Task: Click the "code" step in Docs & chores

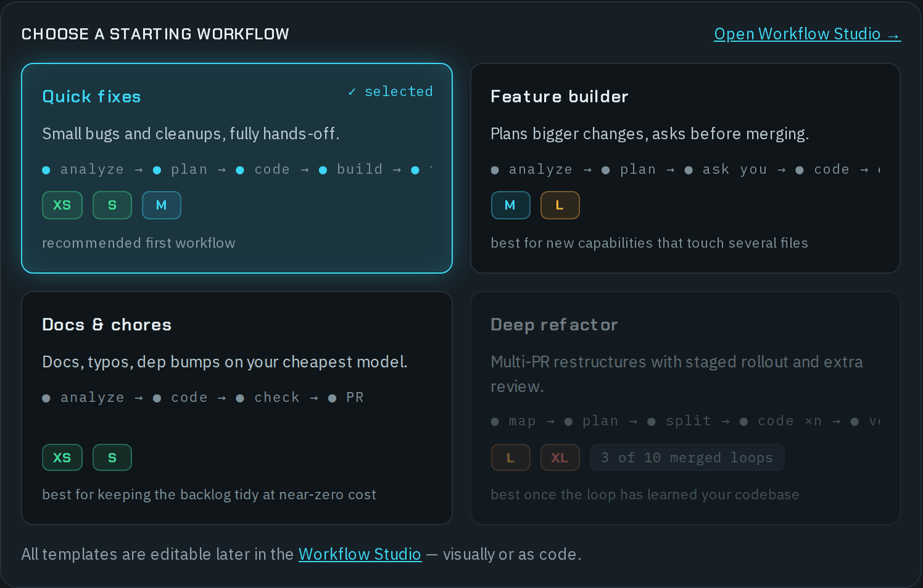Action: tap(181, 398)
